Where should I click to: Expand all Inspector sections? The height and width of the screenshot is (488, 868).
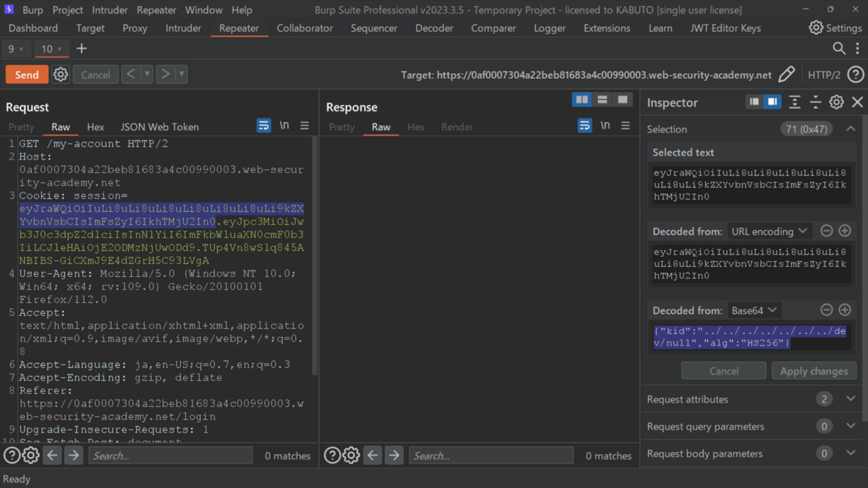coord(794,102)
